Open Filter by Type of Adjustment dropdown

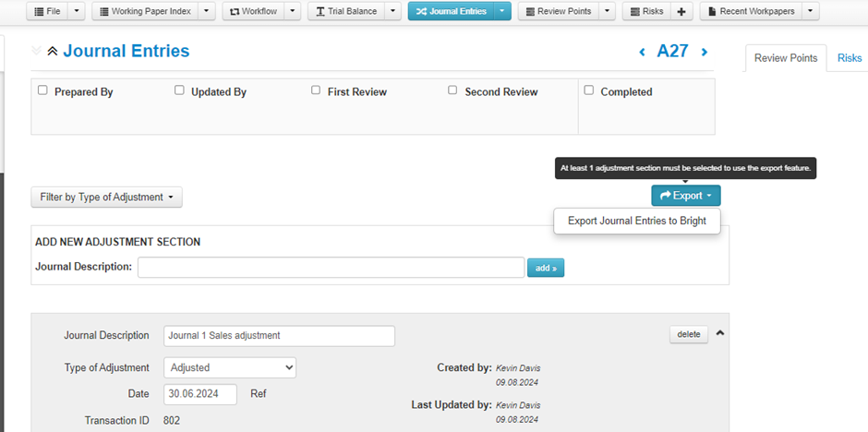[x=106, y=197]
